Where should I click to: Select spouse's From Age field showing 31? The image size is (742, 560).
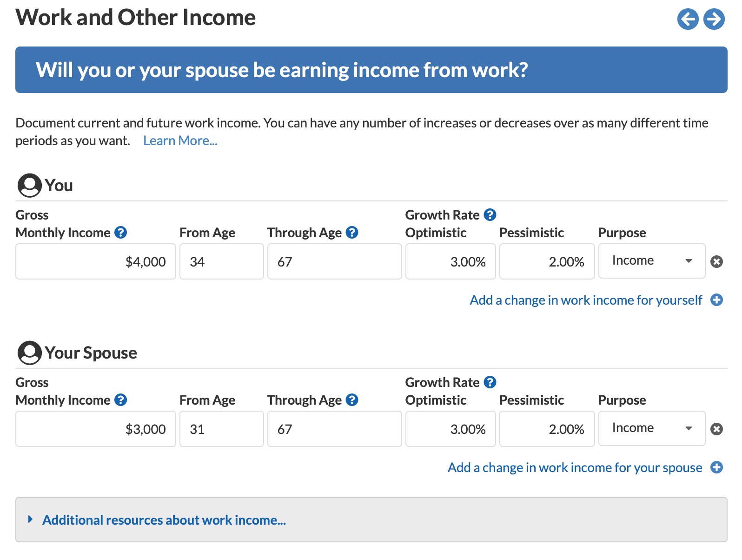click(222, 429)
